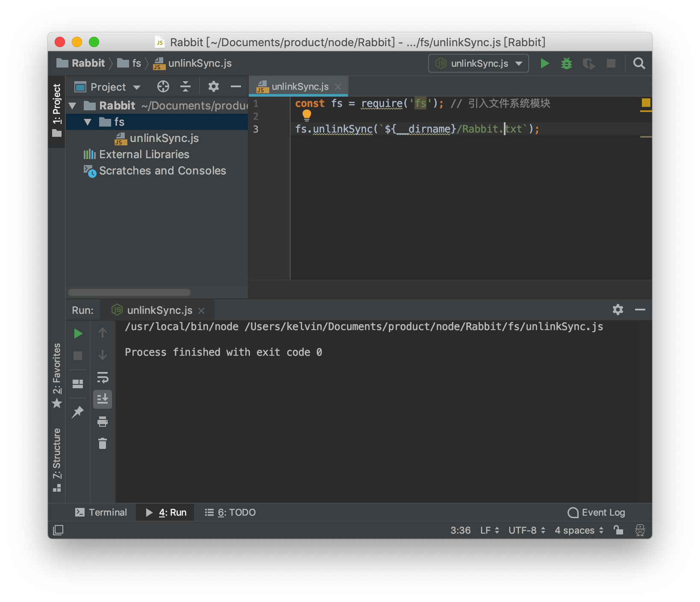
Task: Toggle soft-wrap in the Run console
Action: [103, 377]
